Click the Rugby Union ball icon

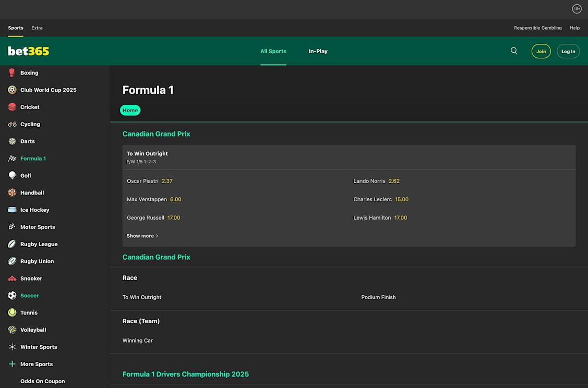coord(12,261)
